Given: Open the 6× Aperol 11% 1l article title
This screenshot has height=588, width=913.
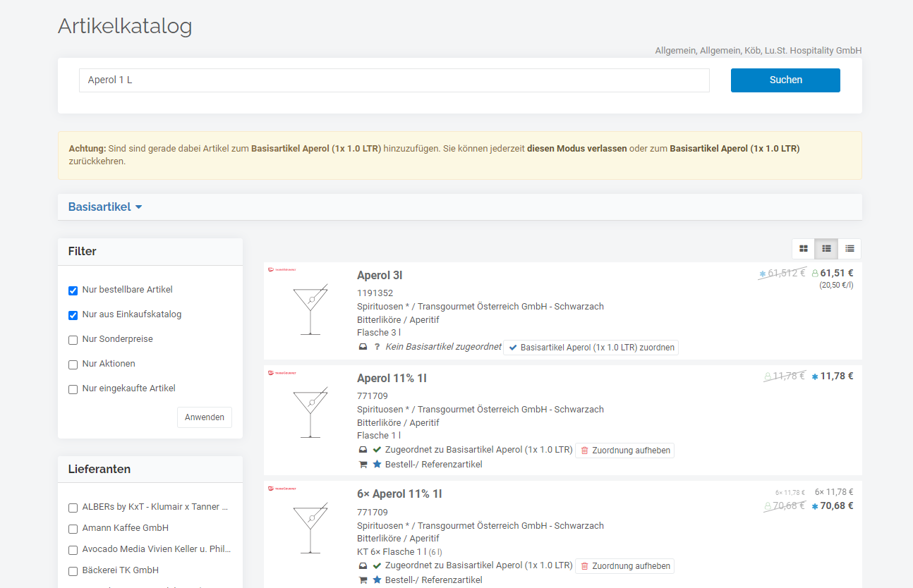Looking at the screenshot, I should pyautogui.click(x=399, y=494).
